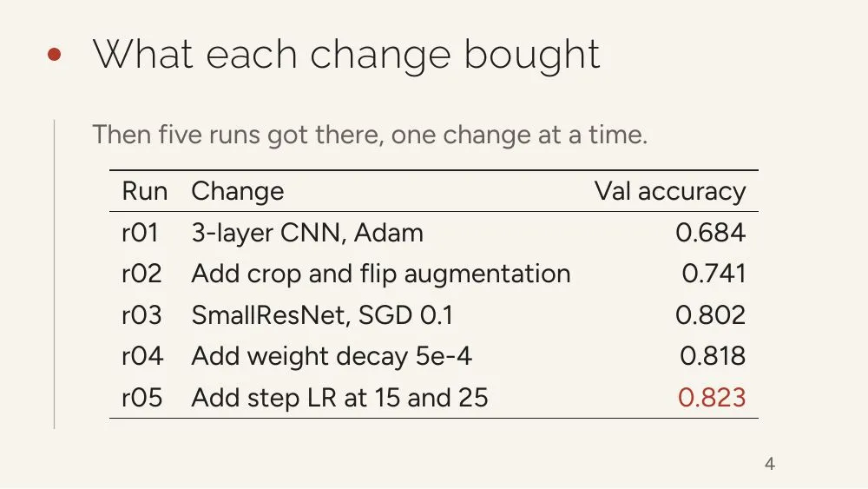Click accuracy value 0.818
This screenshot has height=489, width=868.
click(713, 356)
